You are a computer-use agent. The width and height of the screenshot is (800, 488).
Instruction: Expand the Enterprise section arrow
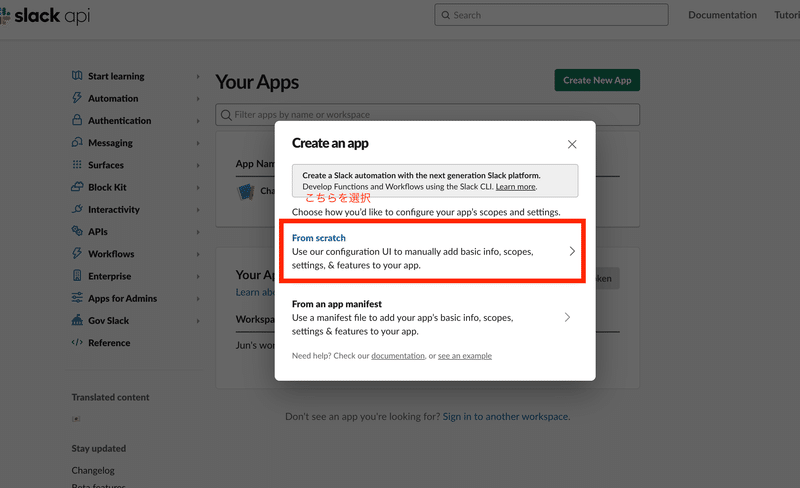coord(198,276)
